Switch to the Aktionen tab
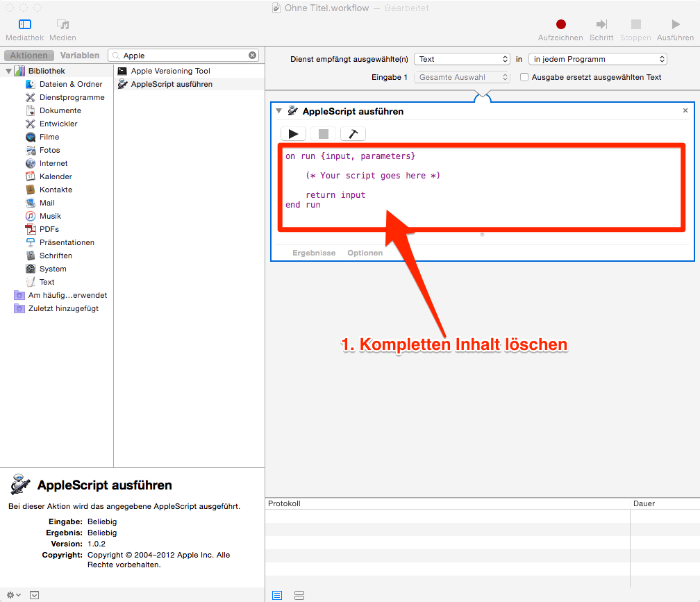Image resolution: width=700 pixels, height=602 pixels. [x=29, y=56]
